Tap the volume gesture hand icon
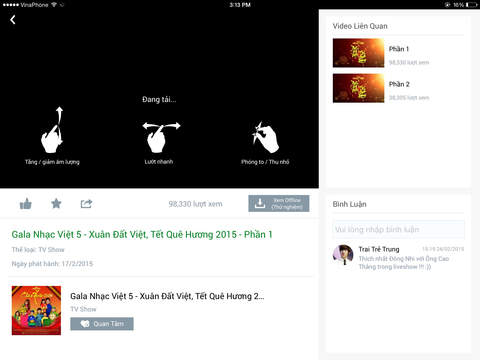The height and width of the screenshot is (360, 480). tap(52, 130)
